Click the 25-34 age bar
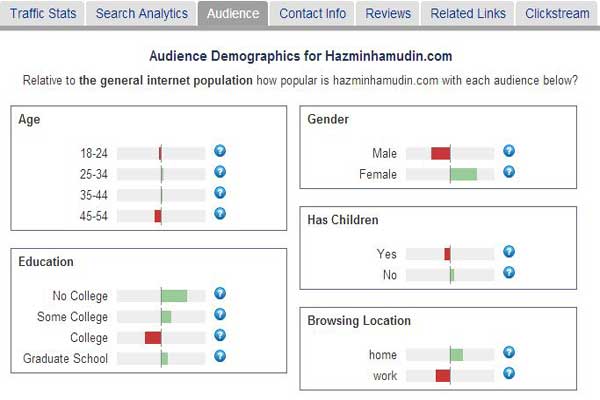This screenshot has height=400, width=600. point(162,175)
